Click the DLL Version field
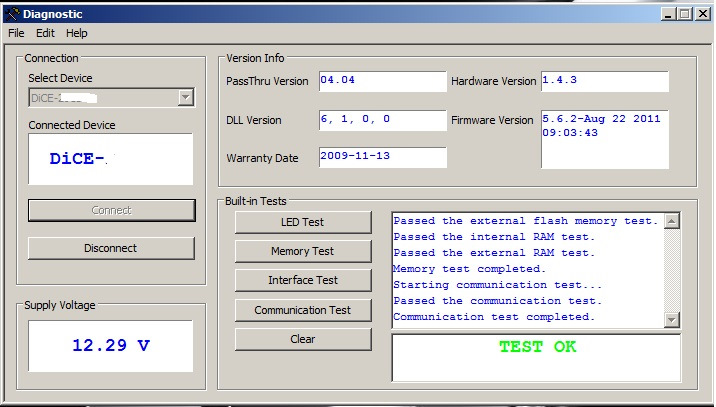Viewport: 716px width, 407px height. 383,121
